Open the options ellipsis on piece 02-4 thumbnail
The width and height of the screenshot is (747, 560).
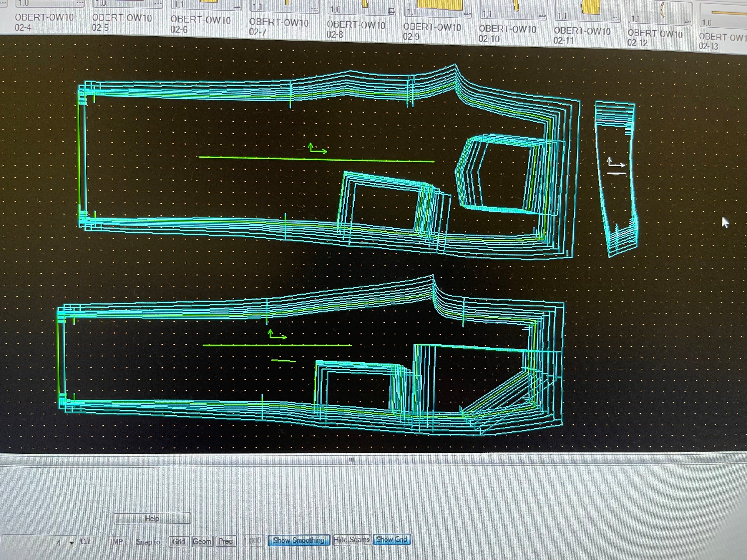80,3
